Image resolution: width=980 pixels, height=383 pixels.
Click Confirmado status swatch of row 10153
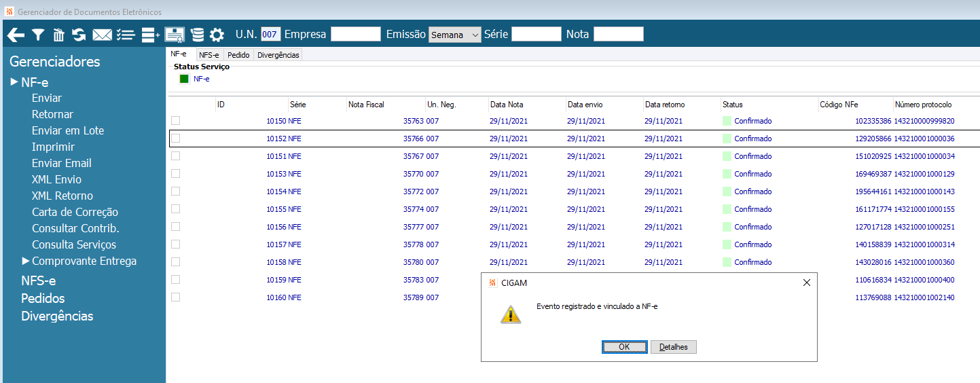point(727,174)
